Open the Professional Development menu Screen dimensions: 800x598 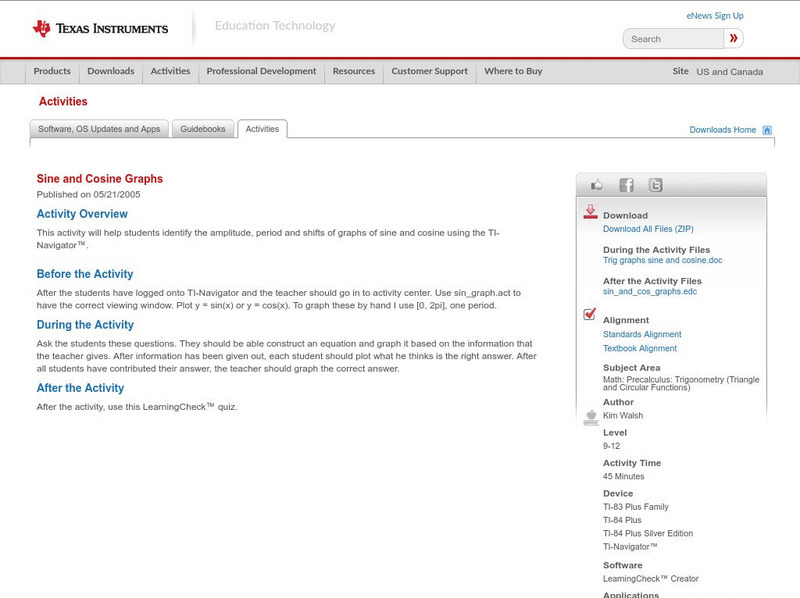click(x=261, y=71)
